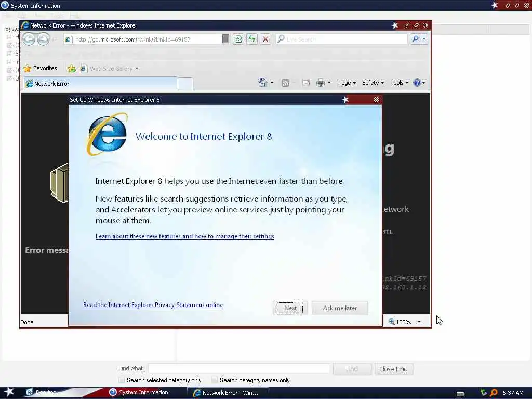The width and height of the screenshot is (532, 399).
Task: Open the Print dropdown arrow
Action: [329, 83]
